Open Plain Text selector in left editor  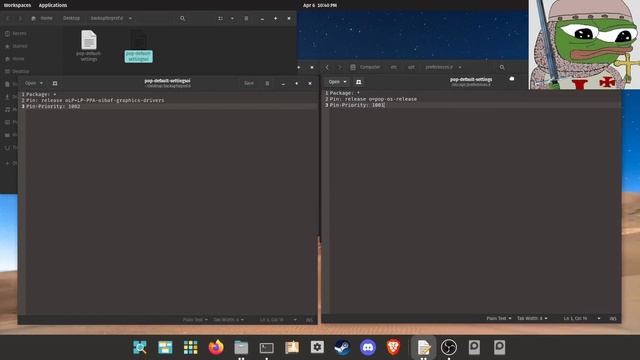click(195, 320)
